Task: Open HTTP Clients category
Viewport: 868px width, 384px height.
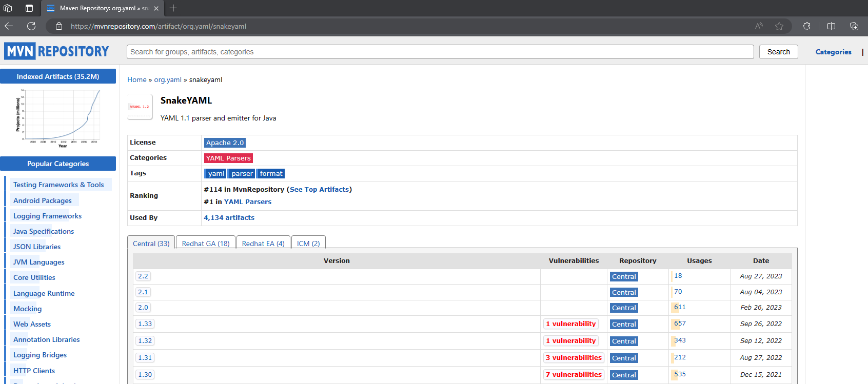Action: [x=34, y=371]
